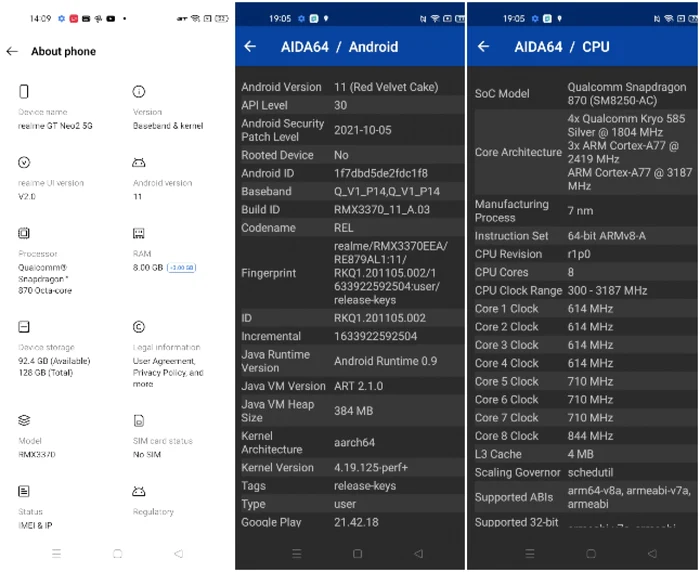This screenshot has height=572, width=700.
Task: Tap the Android version robot icon
Action: (139, 162)
